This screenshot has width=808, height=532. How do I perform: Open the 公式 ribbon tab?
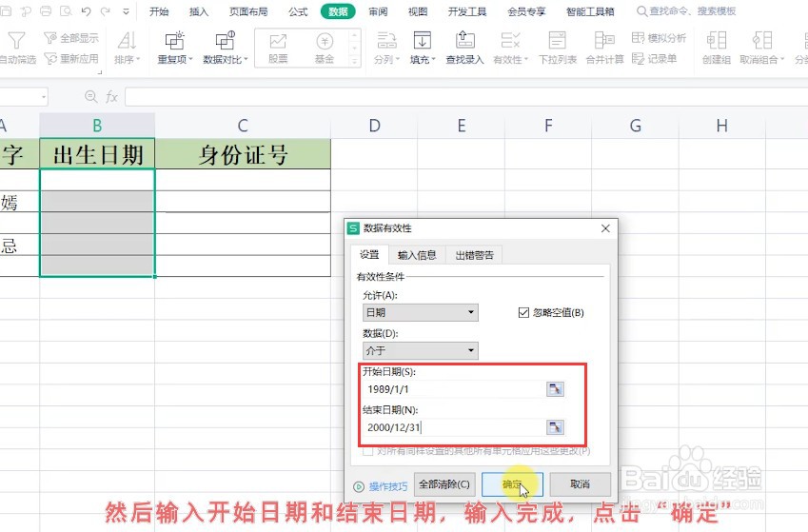pyautogui.click(x=298, y=11)
